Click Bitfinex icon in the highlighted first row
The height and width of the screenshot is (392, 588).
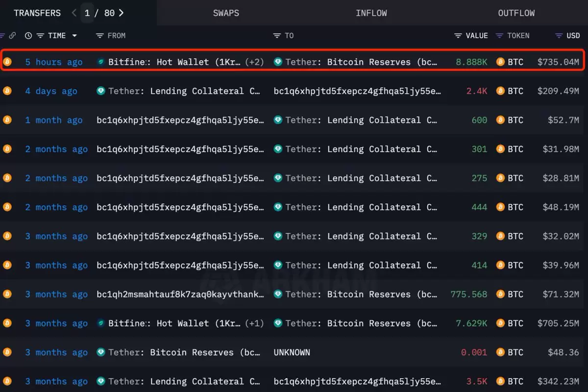pos(101,62)
